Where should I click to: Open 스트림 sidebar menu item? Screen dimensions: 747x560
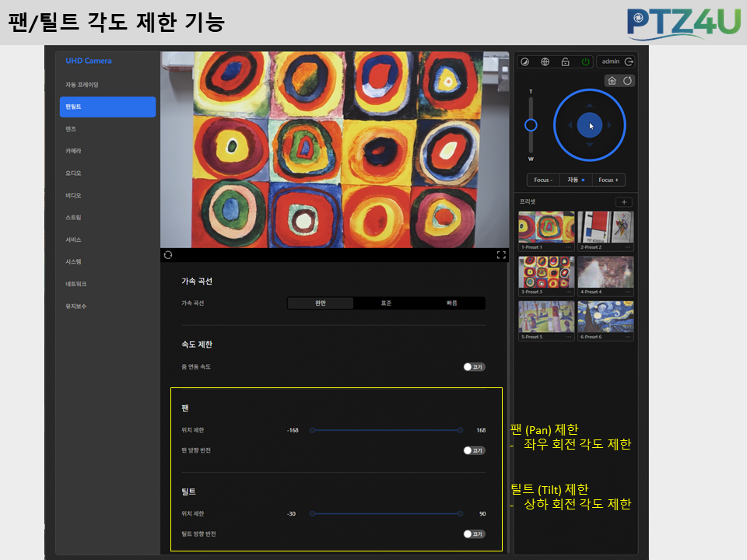[x=107, y=218]
